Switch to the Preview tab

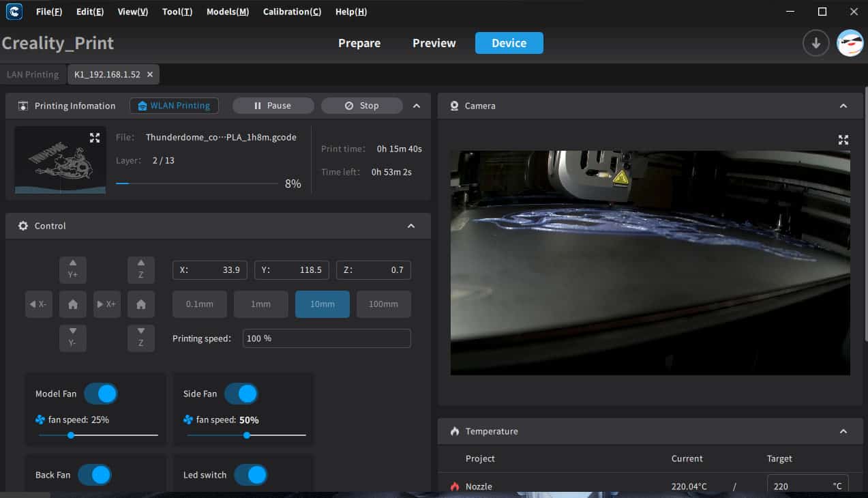tap(434, 43)
